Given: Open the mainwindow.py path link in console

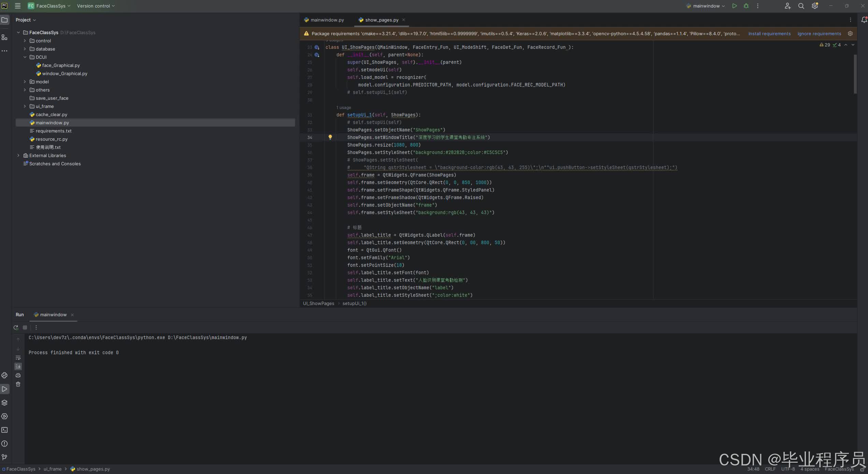Looking at the screenshot, I should pyautogui.click(x=207, y=337).
